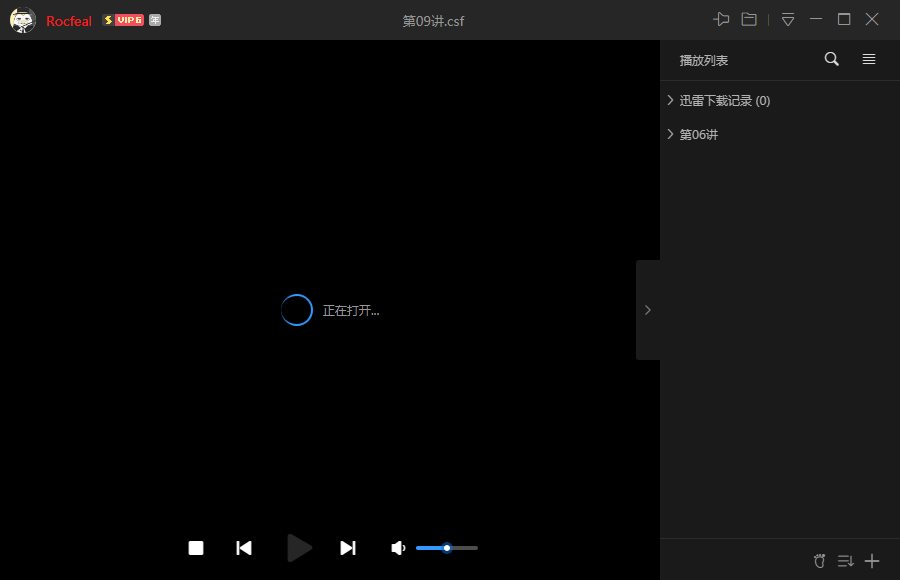The height and width of the screenshot is (580, 900).
Task: Skip to the next video
Action: pyautogui.click(x=348, y=548)
